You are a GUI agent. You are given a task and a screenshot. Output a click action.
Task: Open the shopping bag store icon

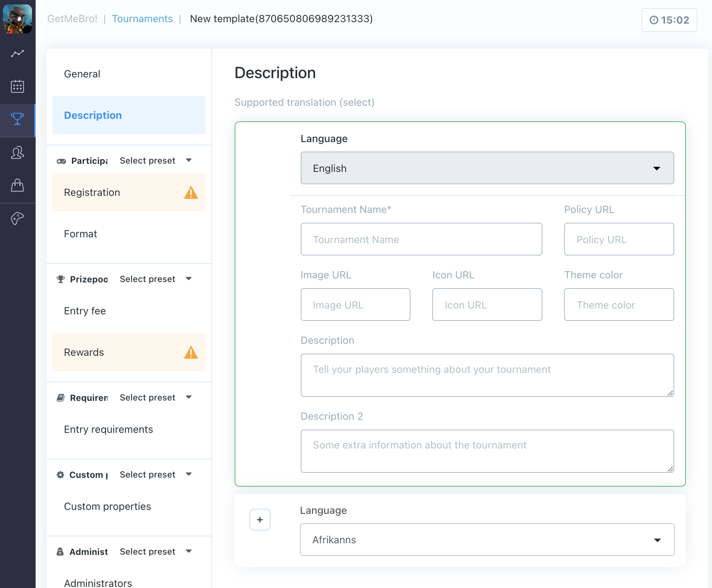[x=17, y=185]
